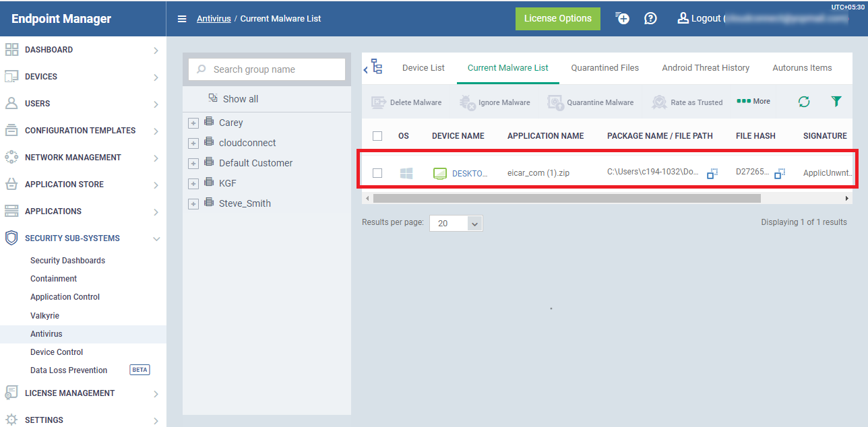The image size is (868, 427).
Task: Open Valkyrie in the sidebar
Action: coord(44,316)
